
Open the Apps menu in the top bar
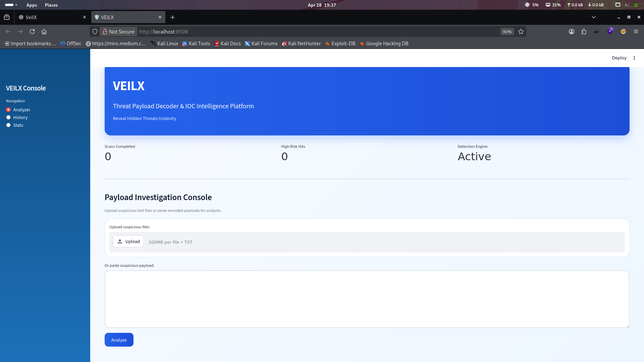[x=32, y=5]
